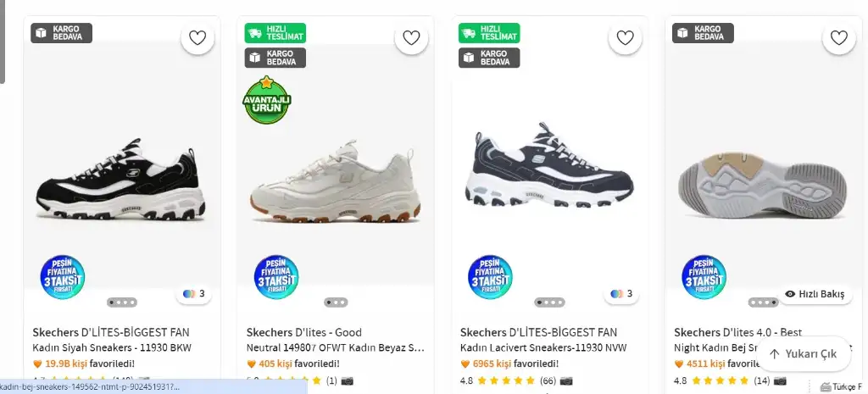The height and width of the screenshot is (394, 868).
Task: Click the Avantajlı Ürün green badge
Action: pyautogui.click(x=267, y=101)
